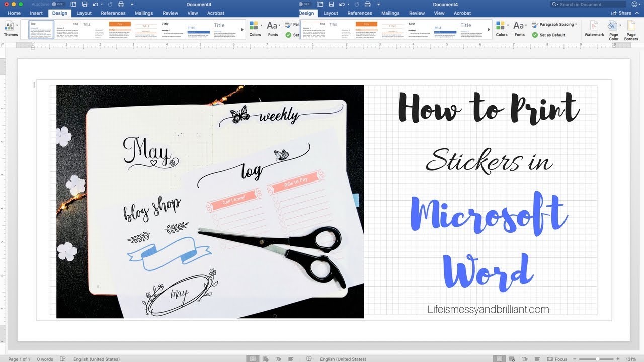The width and height of the screenshot is (644, 362).
Task: Click Paragraph Spacing icon
Action: [x=535, y=24]
